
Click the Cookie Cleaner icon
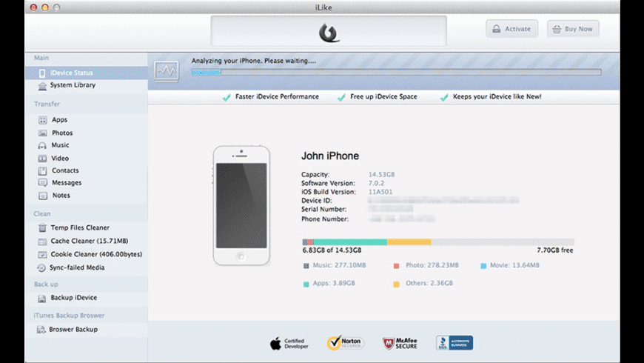point(42,254)
